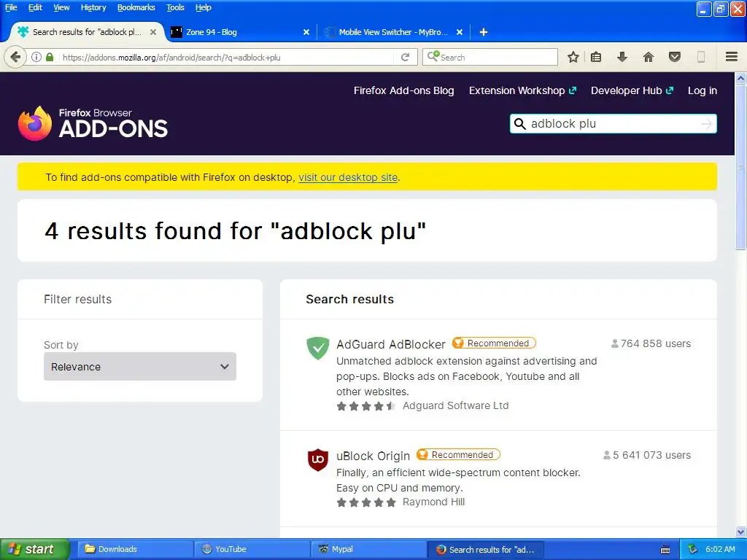Save page to Pocket icon
This screenshot has width=747, height=560.
(675, 57)
